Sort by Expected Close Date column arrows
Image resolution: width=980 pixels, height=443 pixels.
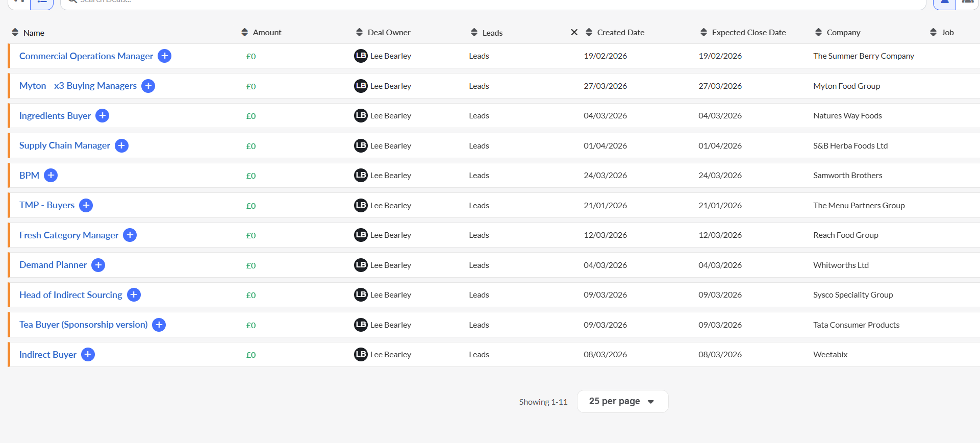coord(703,32)
